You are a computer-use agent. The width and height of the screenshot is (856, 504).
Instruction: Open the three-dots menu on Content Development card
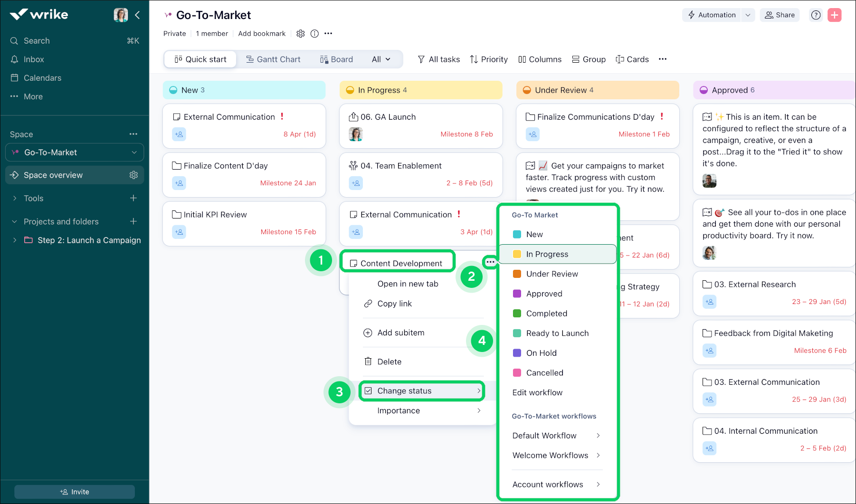[490, 262]
